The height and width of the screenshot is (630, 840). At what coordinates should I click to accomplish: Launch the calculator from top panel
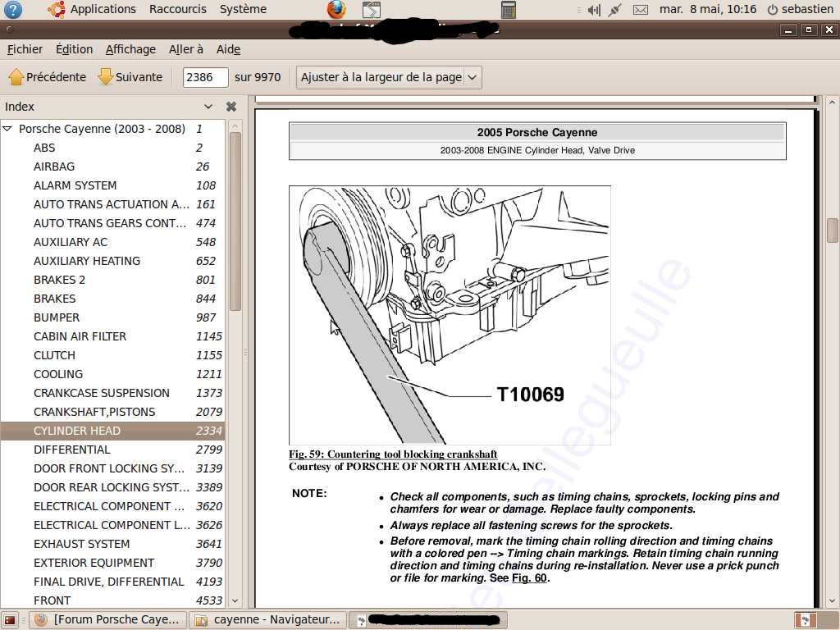coord(508,10)
